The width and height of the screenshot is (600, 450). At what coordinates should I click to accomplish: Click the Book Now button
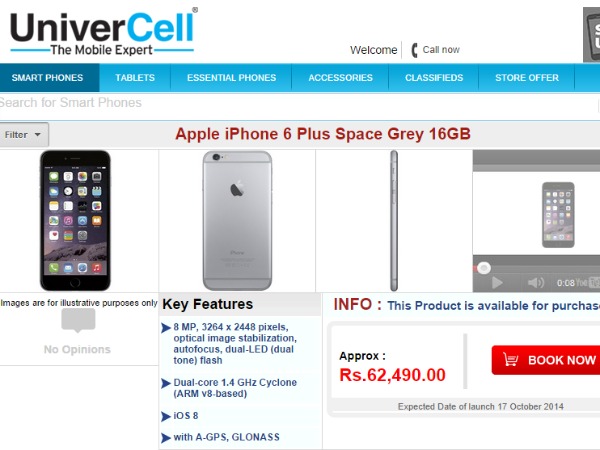[x=546, y=360]
